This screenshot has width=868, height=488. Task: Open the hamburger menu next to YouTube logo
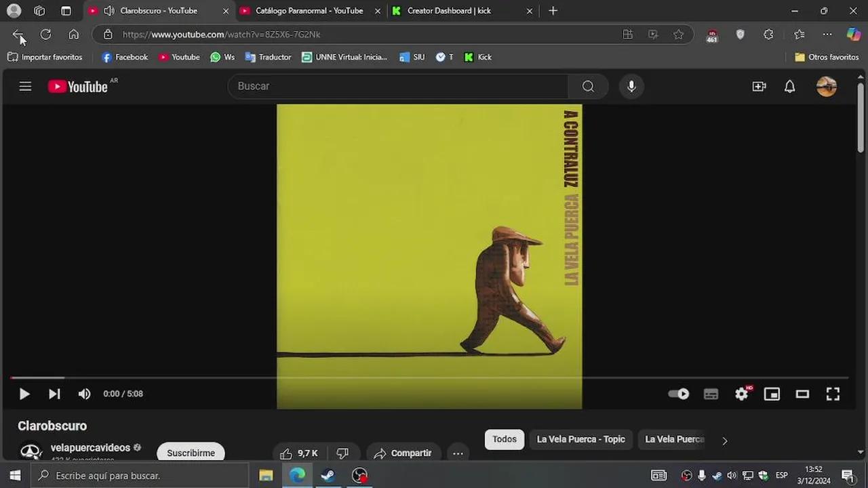[x=25, y=86]
